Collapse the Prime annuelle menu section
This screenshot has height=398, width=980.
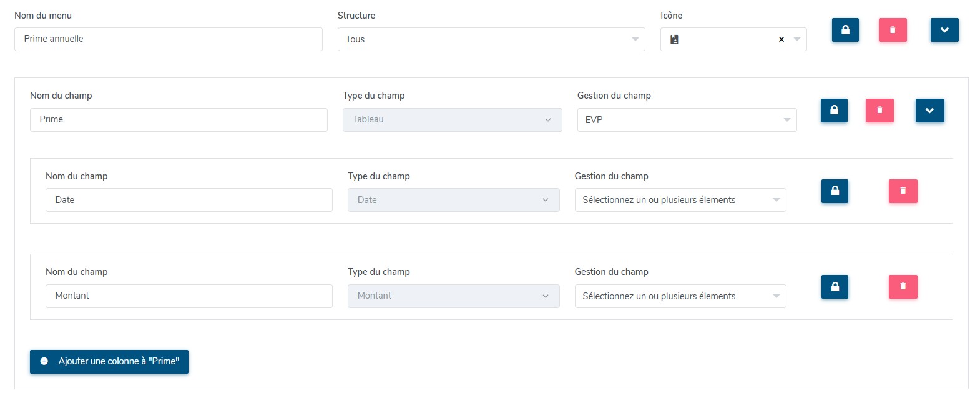pyautogui.click(x=944, y=30)
